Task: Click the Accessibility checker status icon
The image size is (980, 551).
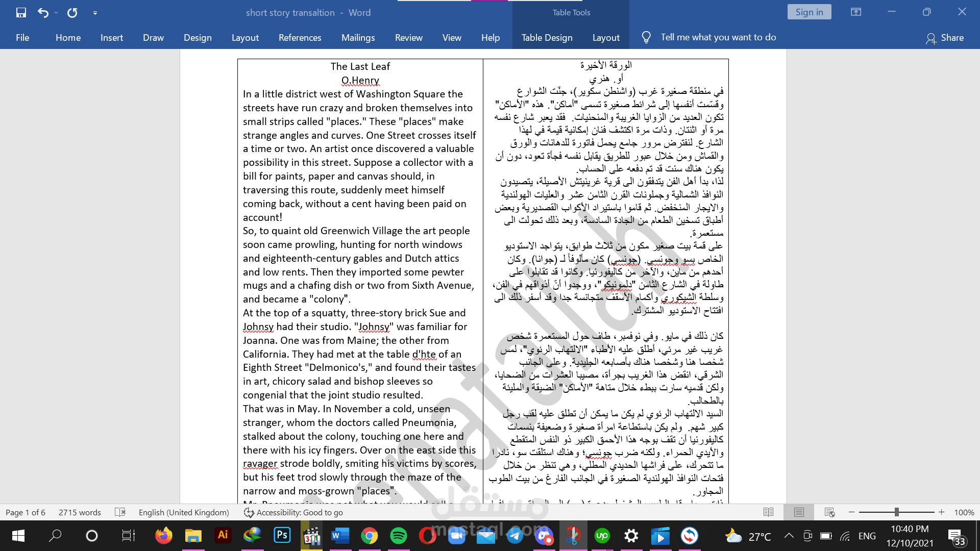Action: (249, 512)
